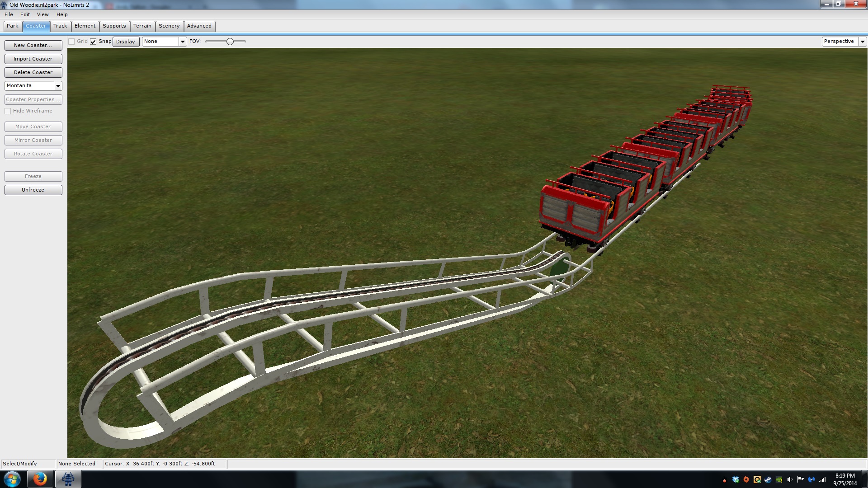Viewport: 868px width, 488px height.
Task: Open Firefox from the taskbar
Action: click(x=40, y=479)
